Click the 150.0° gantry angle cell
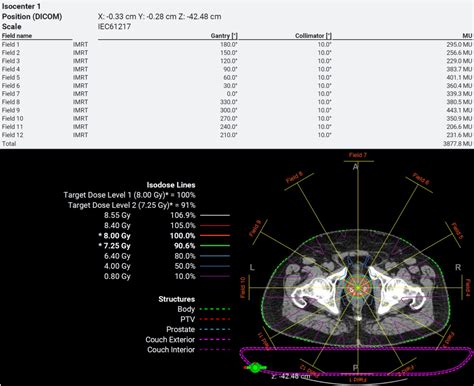The image size is (474, 386). 228,53
